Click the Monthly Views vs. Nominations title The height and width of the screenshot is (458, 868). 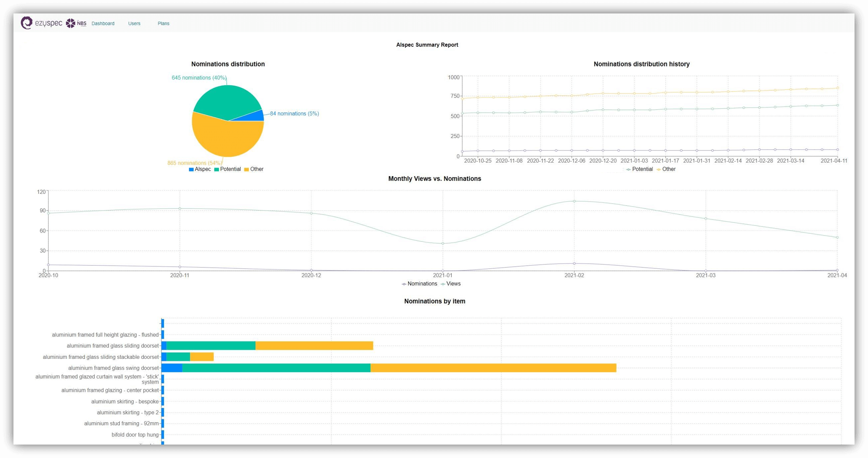(x=435, y=179)
